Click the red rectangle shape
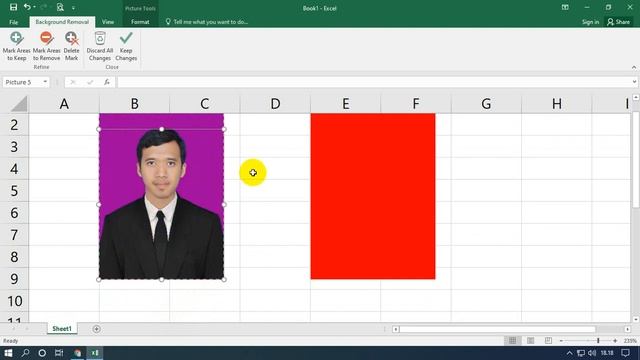Image resolution: width=640 pixels, height=360 pixels. click(373, 196)
